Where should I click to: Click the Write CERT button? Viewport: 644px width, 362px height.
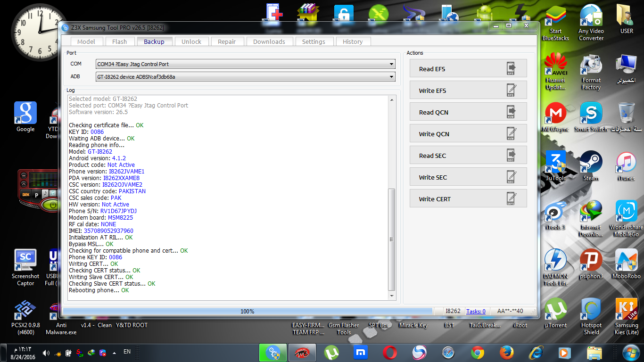[468, 199]
